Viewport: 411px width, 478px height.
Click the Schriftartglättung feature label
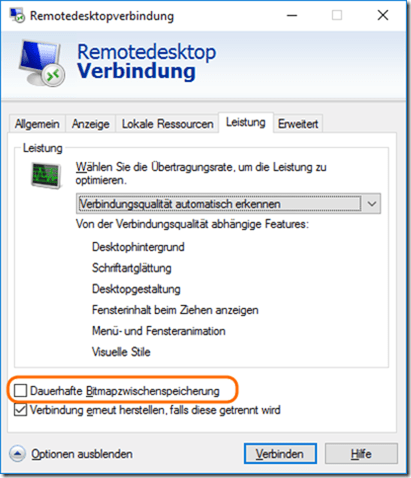(132, 268)
